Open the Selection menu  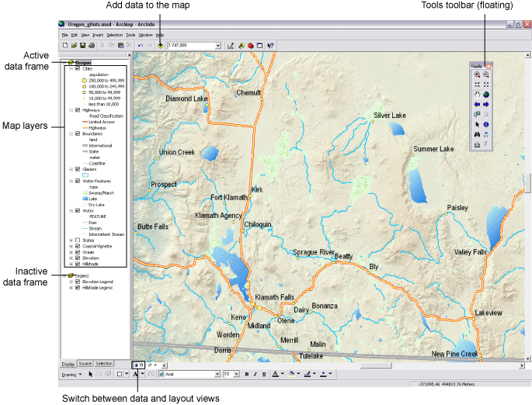[x=114, y=35]
